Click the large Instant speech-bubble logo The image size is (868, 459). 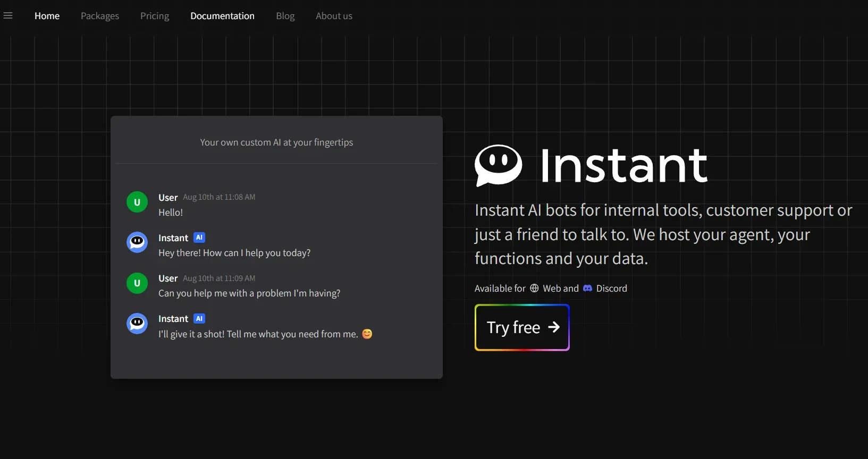(x=498, y=165)
